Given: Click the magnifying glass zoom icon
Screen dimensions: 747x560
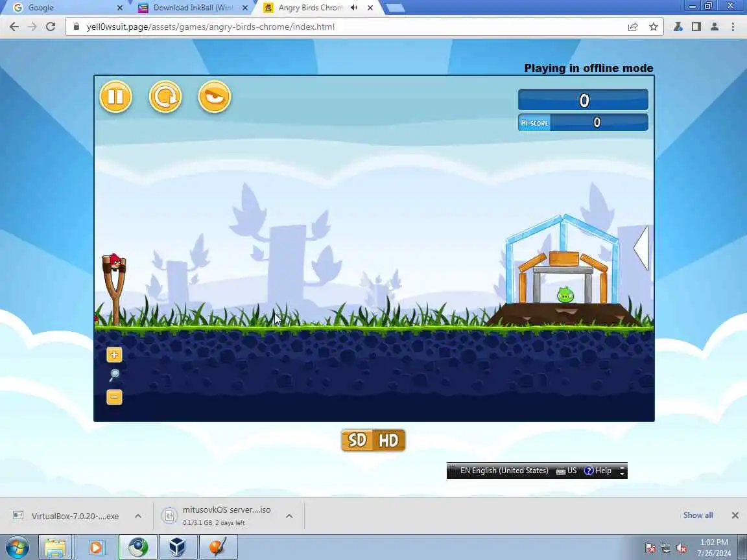Looking at the screenshot, I should coord(114,375).
